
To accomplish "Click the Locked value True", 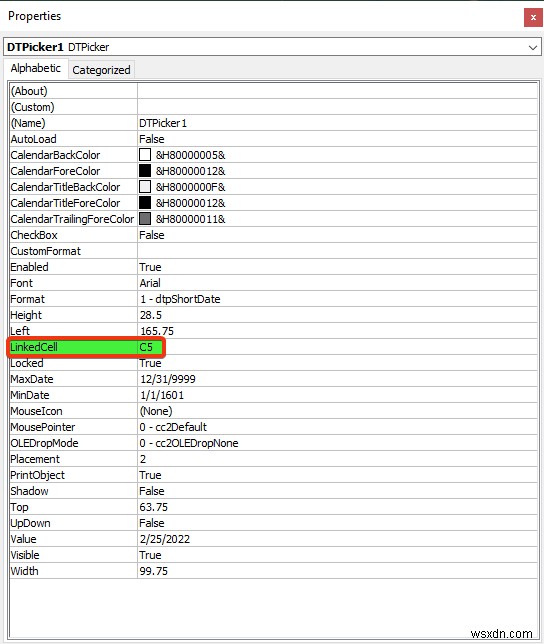I will coord(150,363).
